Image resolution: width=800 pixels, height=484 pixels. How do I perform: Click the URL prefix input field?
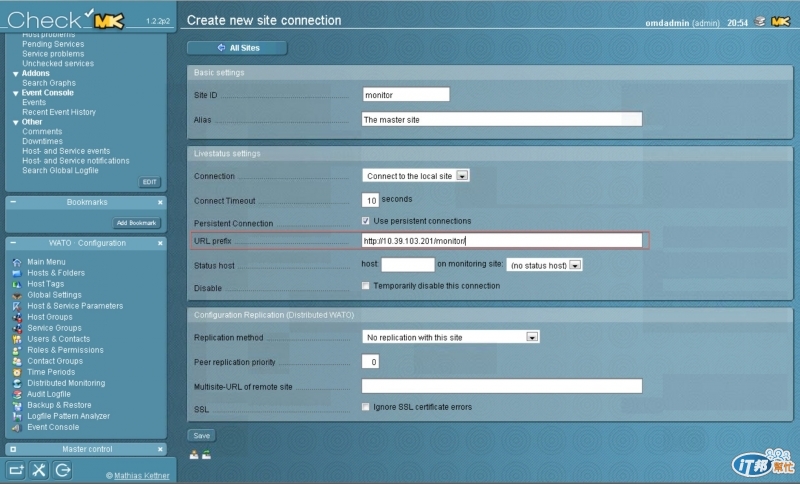pyautogui.click(x=502, y=241)
